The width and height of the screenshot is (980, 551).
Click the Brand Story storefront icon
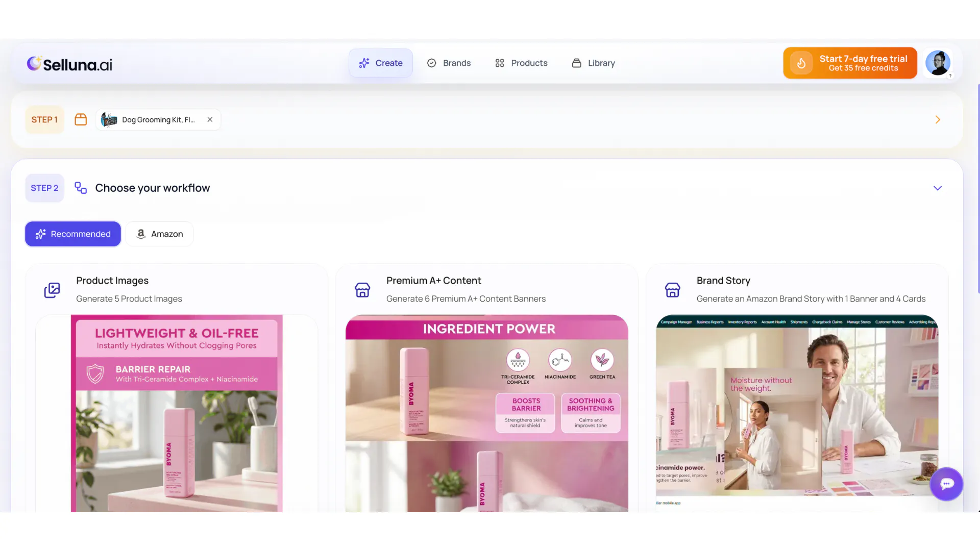(x=673, y=290)
